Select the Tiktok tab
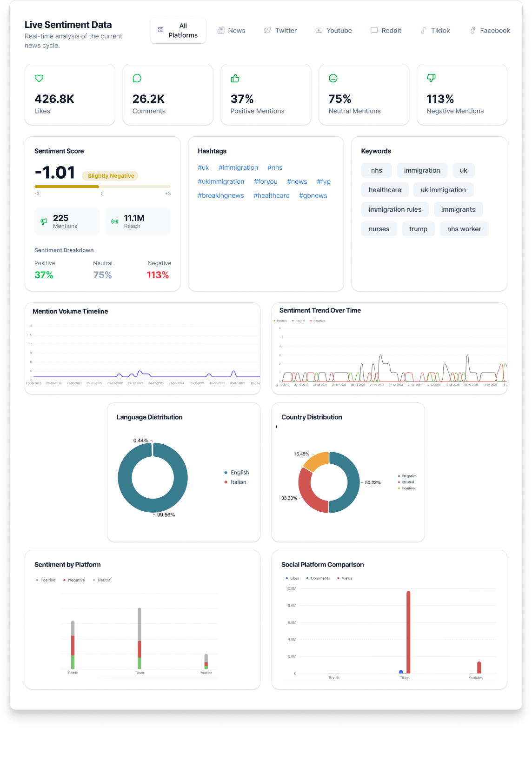532x762 pixels. (435, 31)
